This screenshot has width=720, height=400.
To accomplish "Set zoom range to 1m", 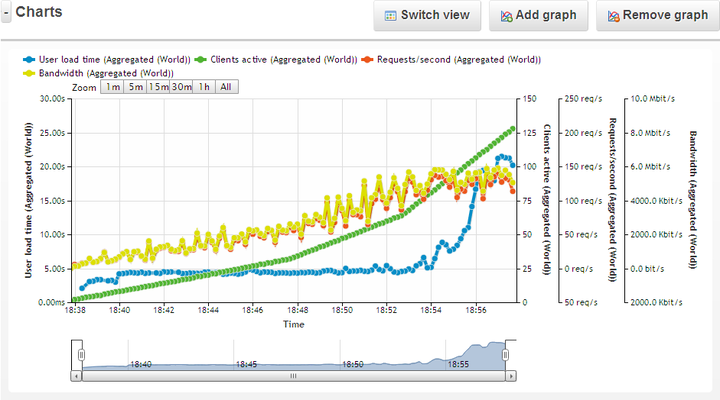I will [x=113, y=88].
